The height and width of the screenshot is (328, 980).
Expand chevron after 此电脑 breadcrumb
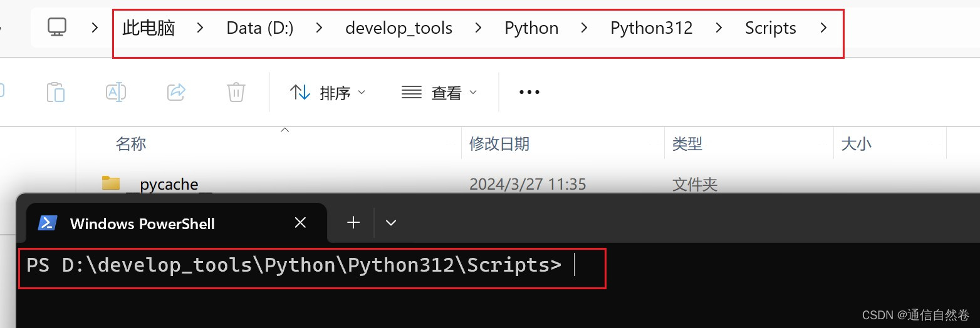pos(200,27)
